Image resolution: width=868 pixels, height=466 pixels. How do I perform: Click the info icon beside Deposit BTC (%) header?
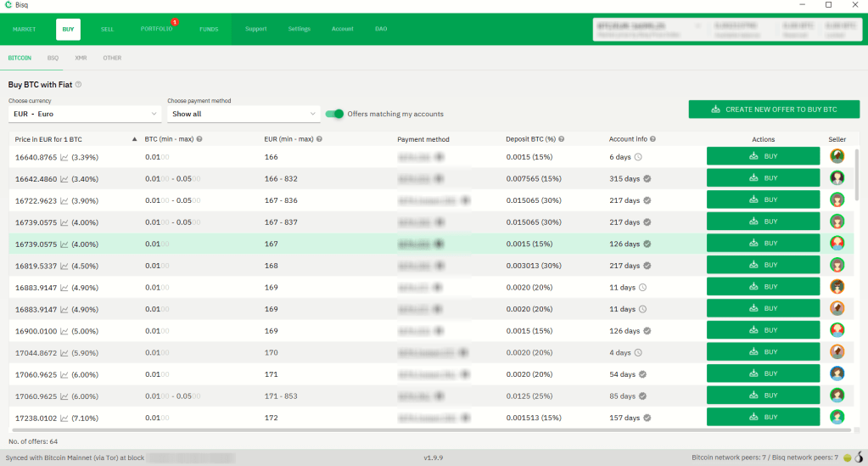(x=562, y=139)
